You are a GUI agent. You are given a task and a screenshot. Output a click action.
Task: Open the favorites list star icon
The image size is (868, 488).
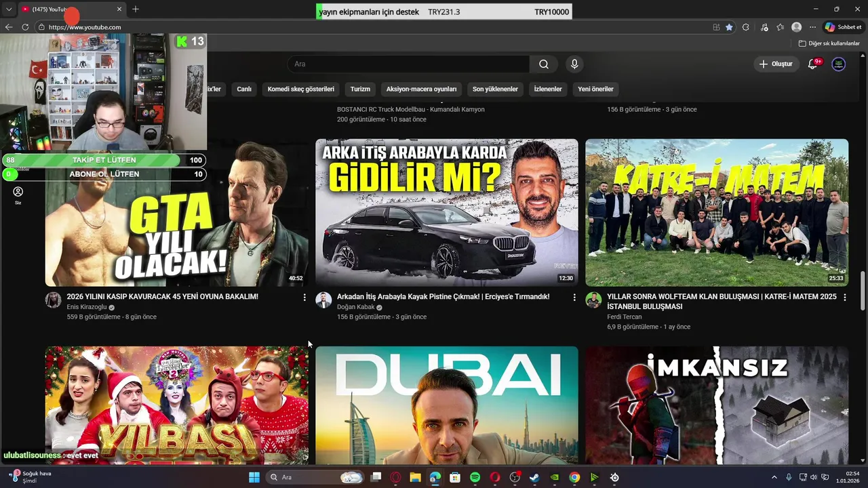click(x=781, y=27)
